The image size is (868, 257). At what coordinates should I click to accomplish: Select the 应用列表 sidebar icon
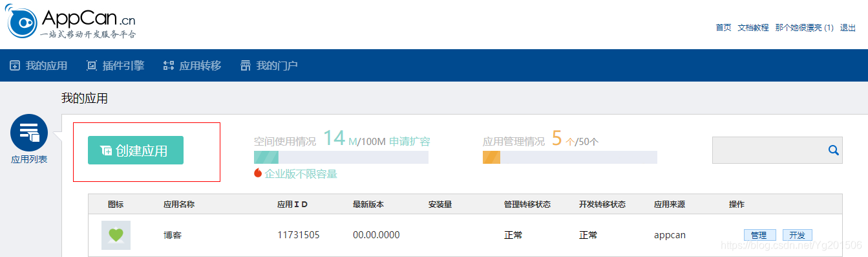click(x=29, y=133)
